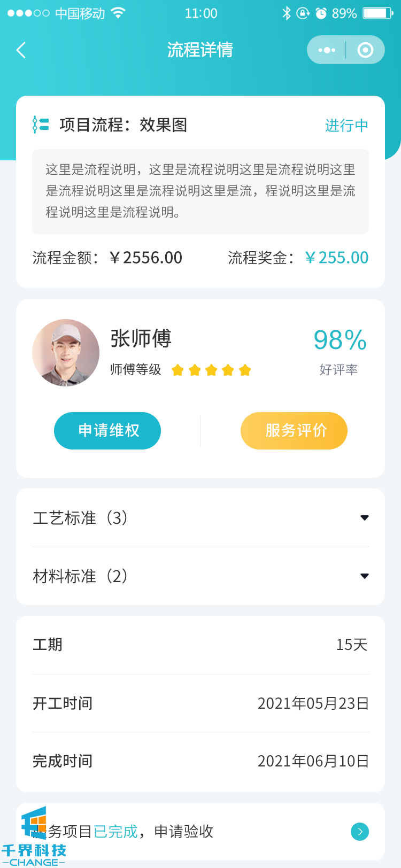Tap the project flow list icon
Screen dimensions: 401x868
point(41,125)
